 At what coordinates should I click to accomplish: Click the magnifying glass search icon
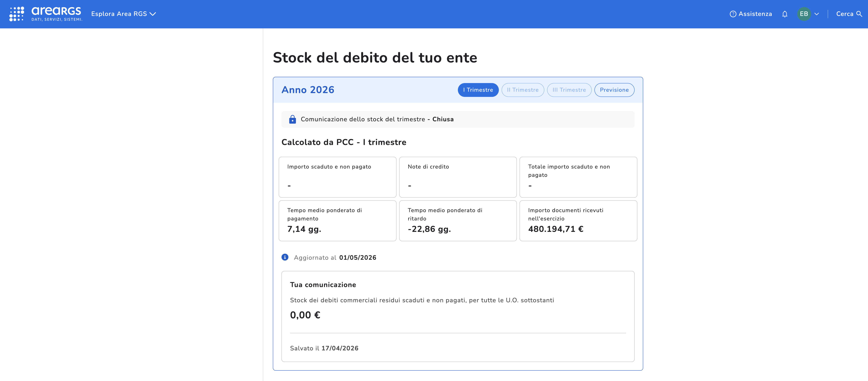[859, 14]
